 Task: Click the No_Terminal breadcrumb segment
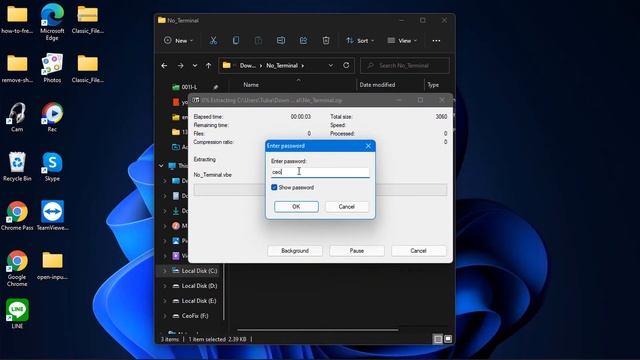tap(282, 65)
